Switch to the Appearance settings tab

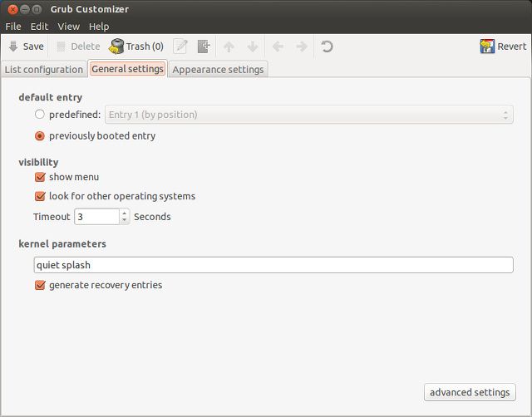click(218, 70)
